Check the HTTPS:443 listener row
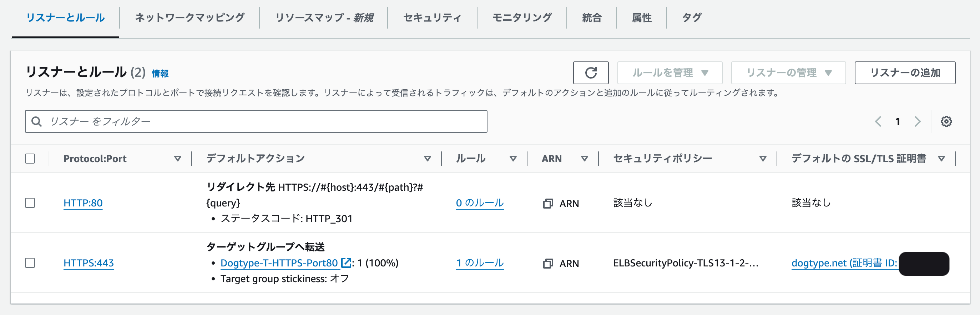Viewport: 980px width, 315px height. [30, 263]
